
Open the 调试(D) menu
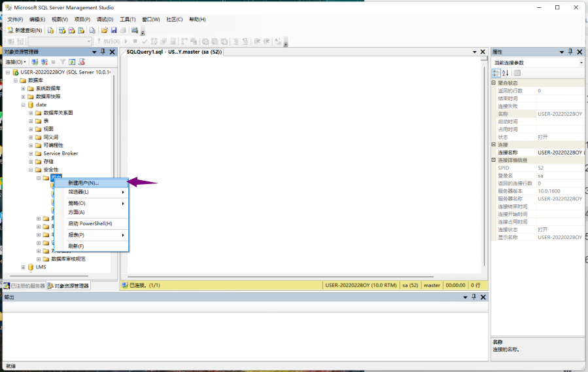click(x=105, y=19)
